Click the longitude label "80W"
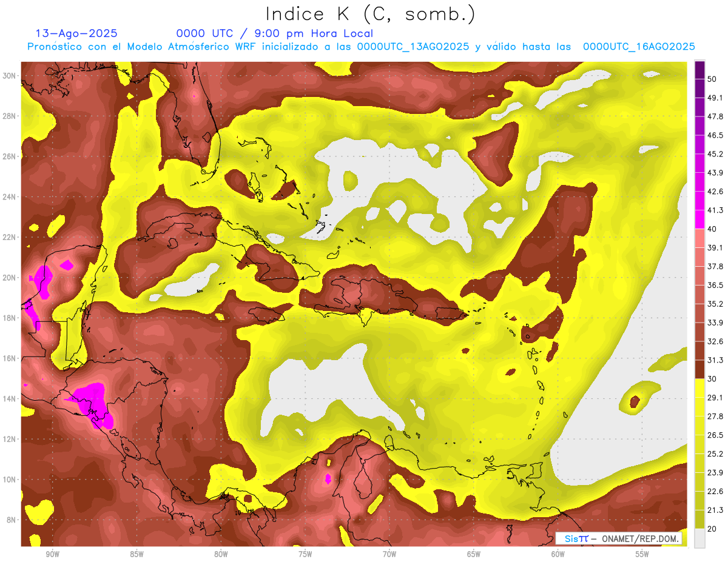The width and height of the screenshot is (728, 562). click(221, 554)
